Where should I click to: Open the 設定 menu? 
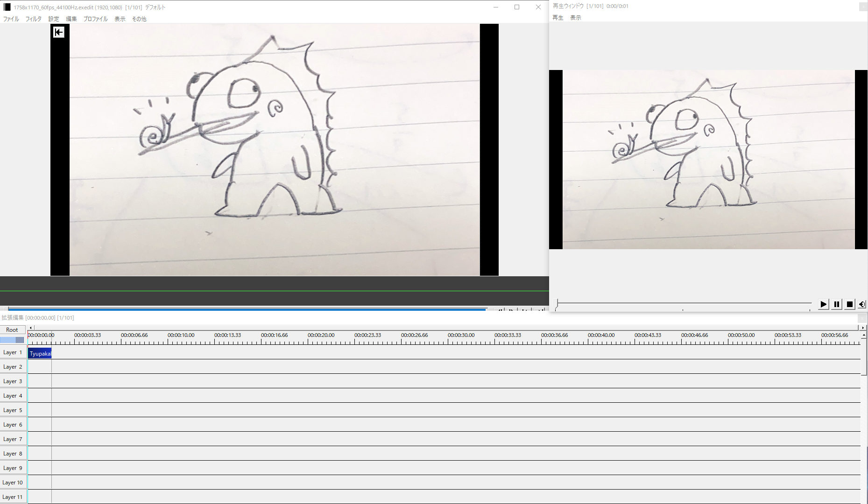[54, 19]
